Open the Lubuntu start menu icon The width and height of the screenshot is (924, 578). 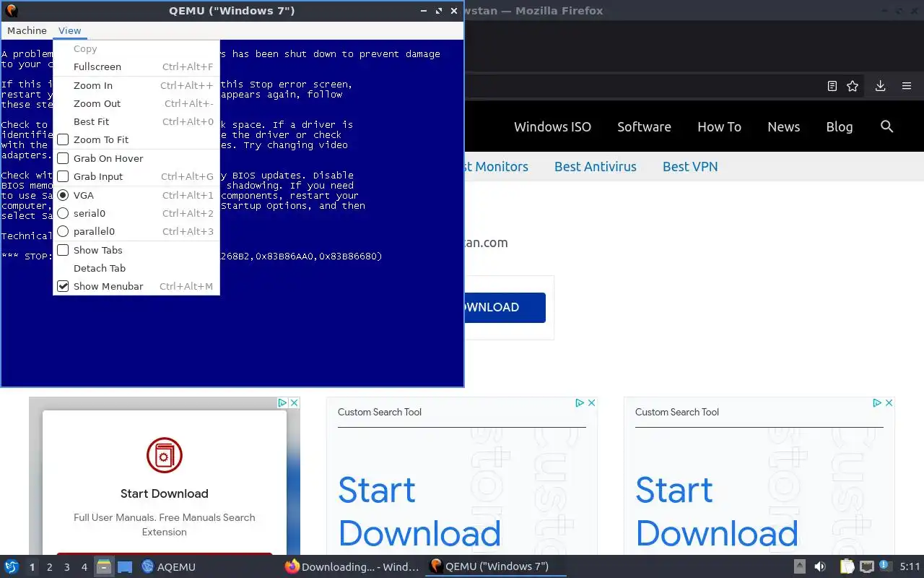tap(12, 566)
